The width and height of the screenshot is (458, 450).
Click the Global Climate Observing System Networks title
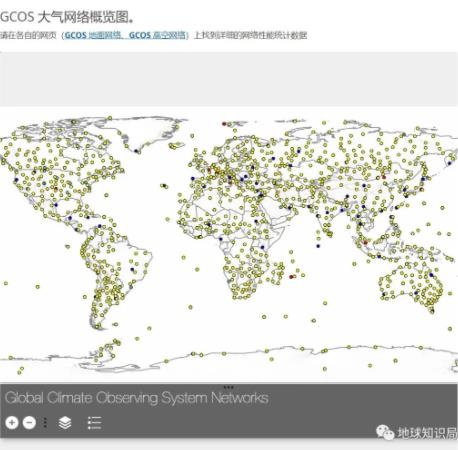coord(137,398)
